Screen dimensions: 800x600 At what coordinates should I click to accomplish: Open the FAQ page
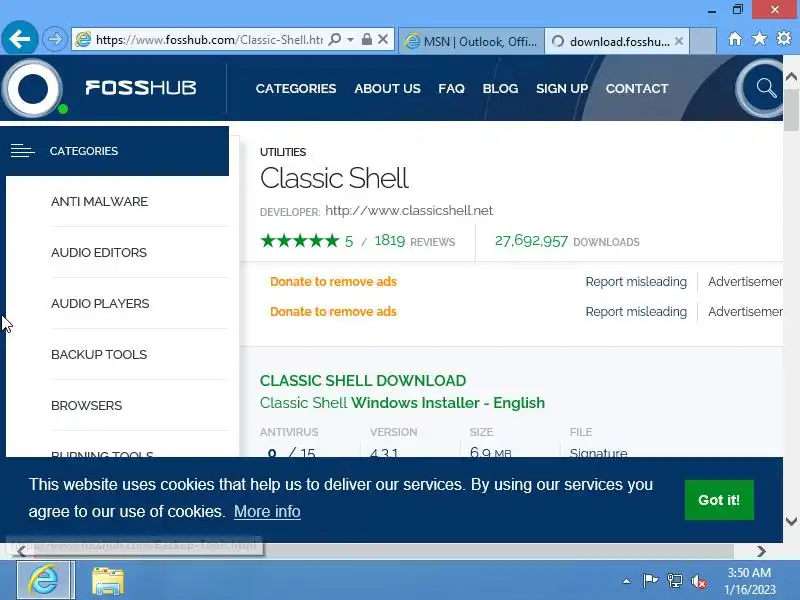point(451,89)
